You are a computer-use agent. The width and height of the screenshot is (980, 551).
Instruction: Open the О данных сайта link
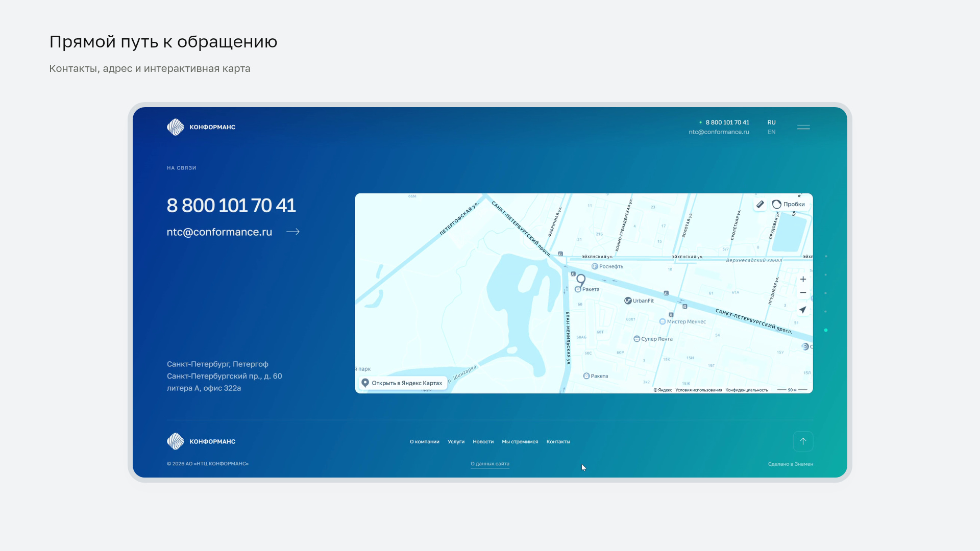click(x=490, y=464)
